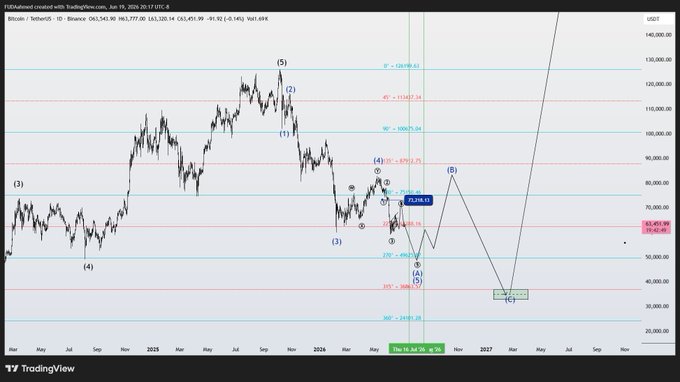Select the black (3) wave label on left
Viewport: 680px width, 382px height.
[x=18, y=184]
